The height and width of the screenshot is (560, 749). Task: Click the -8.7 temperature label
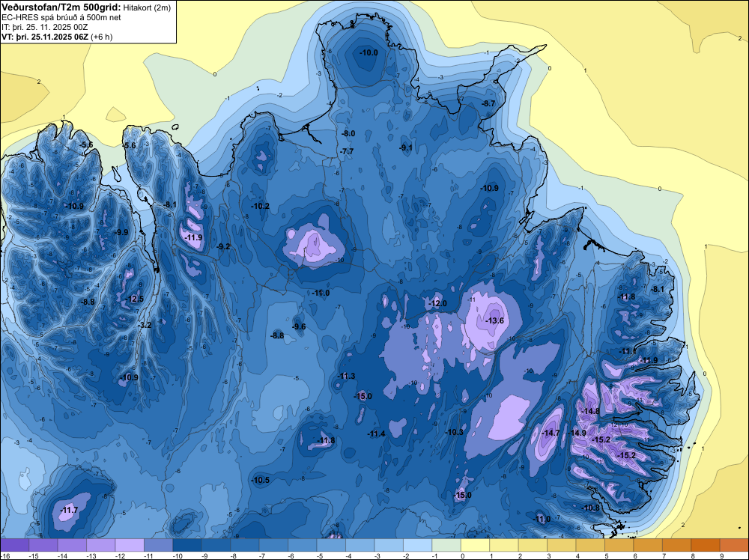488,103
